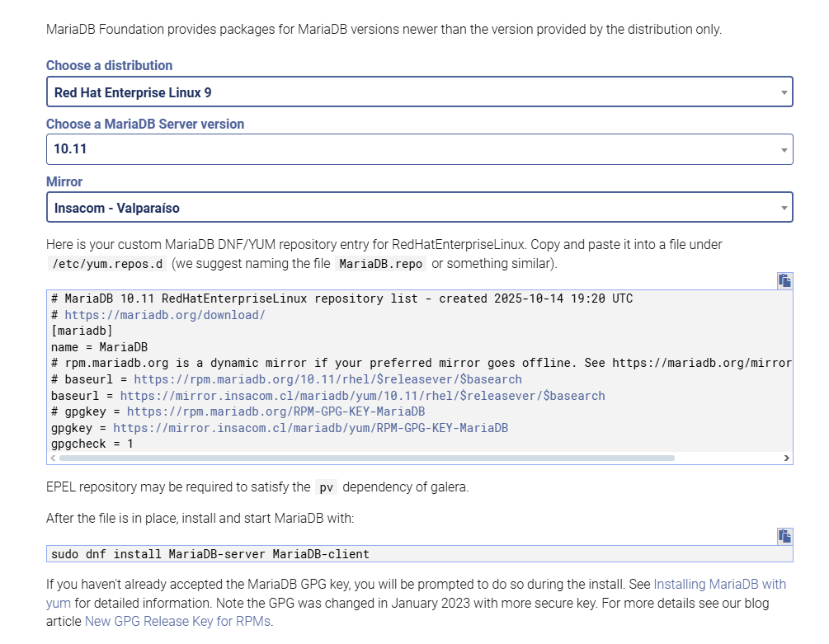Click the sudo dnf install command text
Viewport: 829px width, 644px height.
(x=210, y=554)
